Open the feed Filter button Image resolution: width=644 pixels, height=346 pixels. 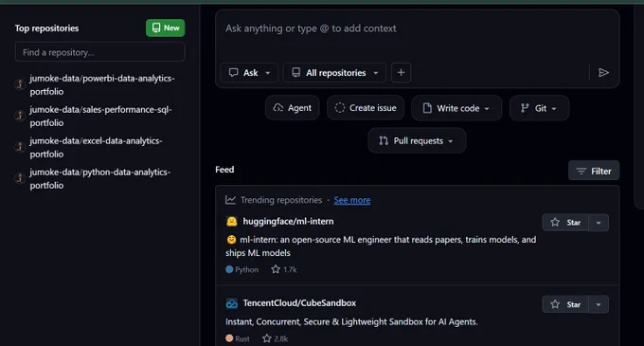click(x=594, y=171)
